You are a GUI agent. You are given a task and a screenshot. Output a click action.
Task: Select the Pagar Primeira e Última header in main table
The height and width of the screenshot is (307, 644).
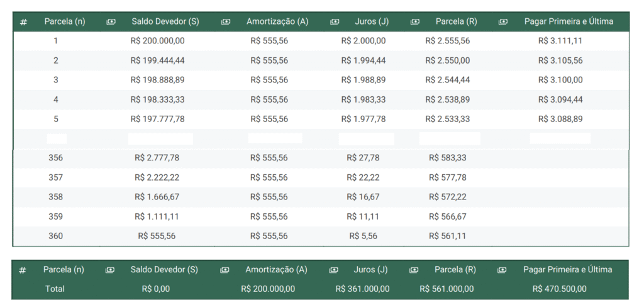point(569,22)
